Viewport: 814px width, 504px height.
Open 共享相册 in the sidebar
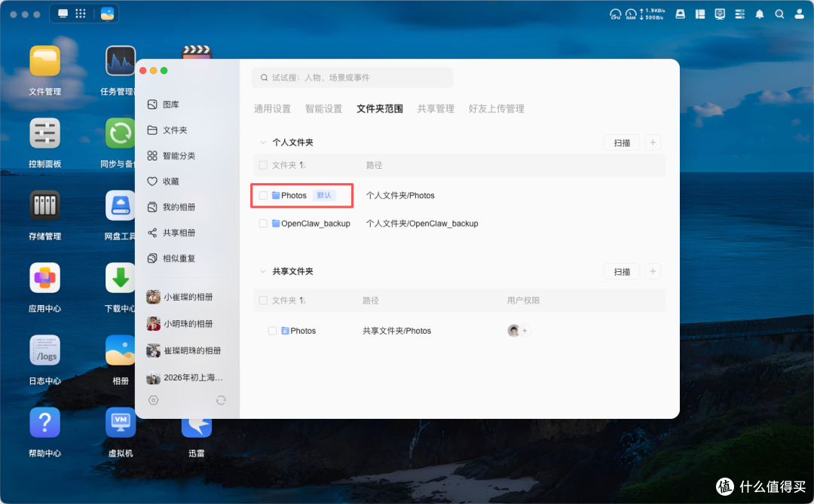(171, 233)
